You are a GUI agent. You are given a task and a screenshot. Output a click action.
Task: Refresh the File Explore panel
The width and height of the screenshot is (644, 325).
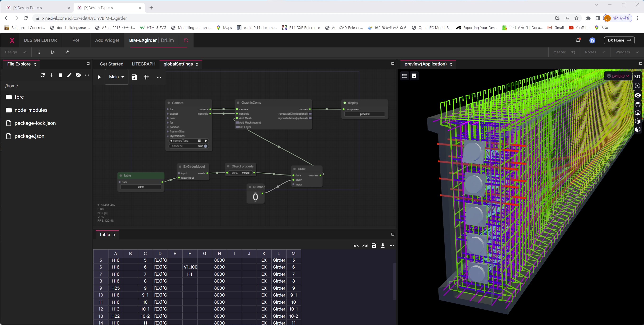pyautogui.click(x=42, y=75)
